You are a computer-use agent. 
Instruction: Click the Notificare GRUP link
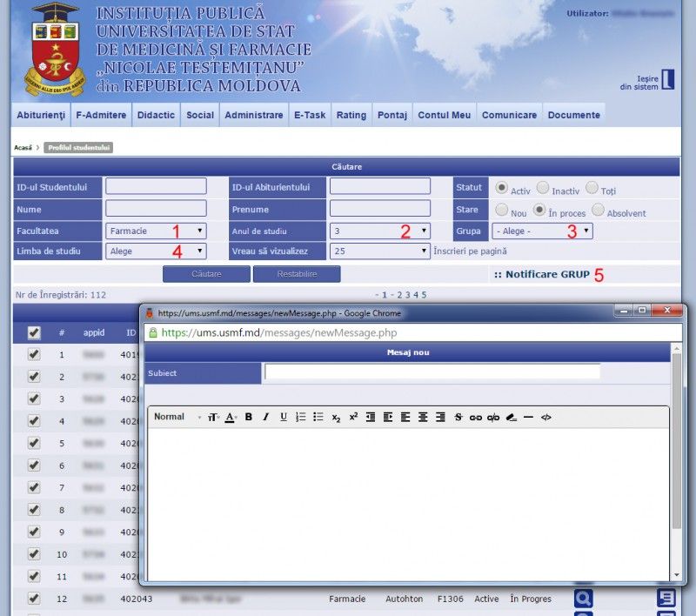[x=547, y=274]
